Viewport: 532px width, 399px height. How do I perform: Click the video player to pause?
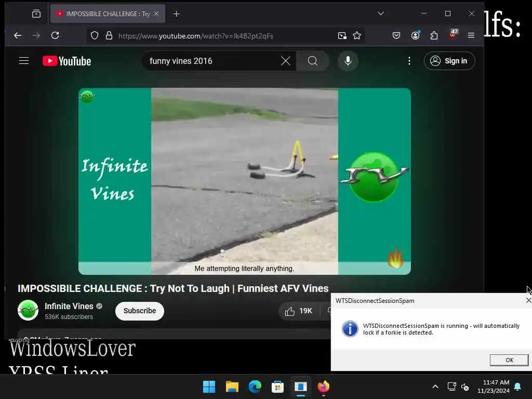click(244, 181)
